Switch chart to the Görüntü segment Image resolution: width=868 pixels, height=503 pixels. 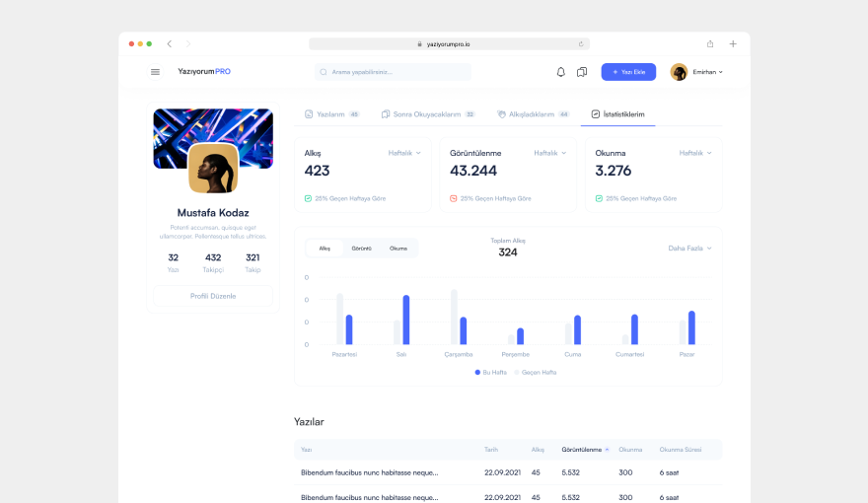click(x=361, y=249)
